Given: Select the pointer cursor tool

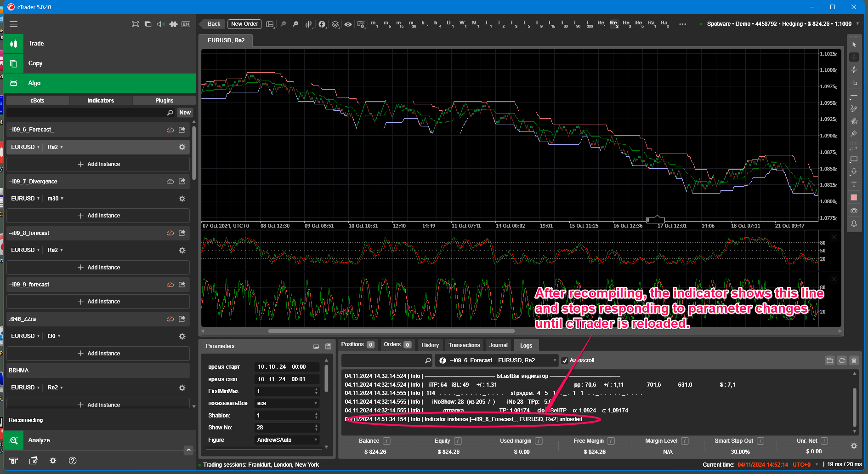Looking at the screenshot, I should pos(854,45).
